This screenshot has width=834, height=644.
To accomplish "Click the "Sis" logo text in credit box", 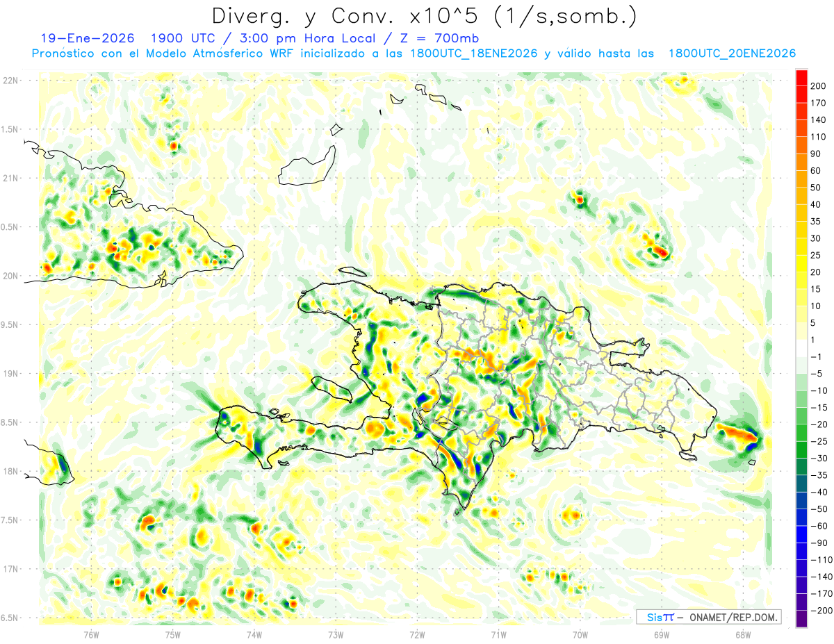I will coord(654,617).
